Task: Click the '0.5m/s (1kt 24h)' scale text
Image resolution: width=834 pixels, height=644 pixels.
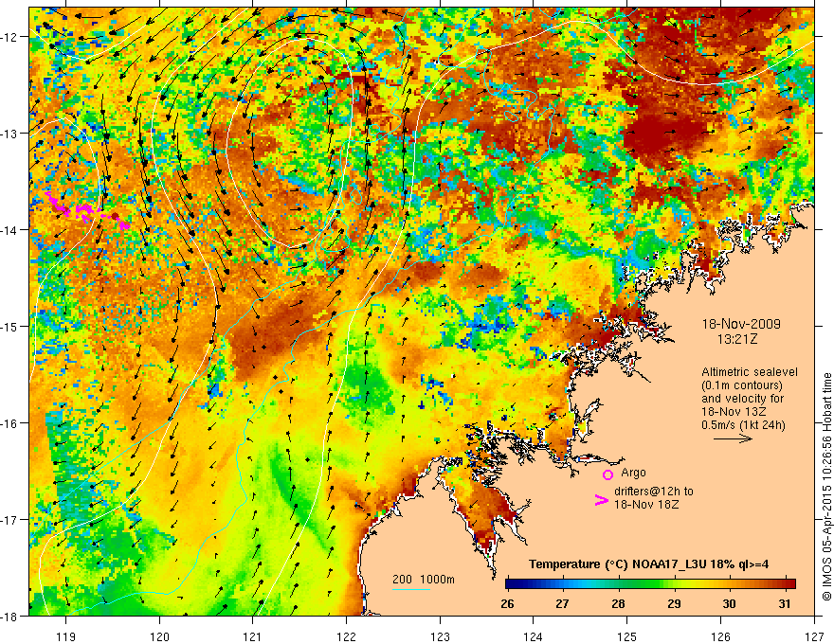Action: [743, 425]
